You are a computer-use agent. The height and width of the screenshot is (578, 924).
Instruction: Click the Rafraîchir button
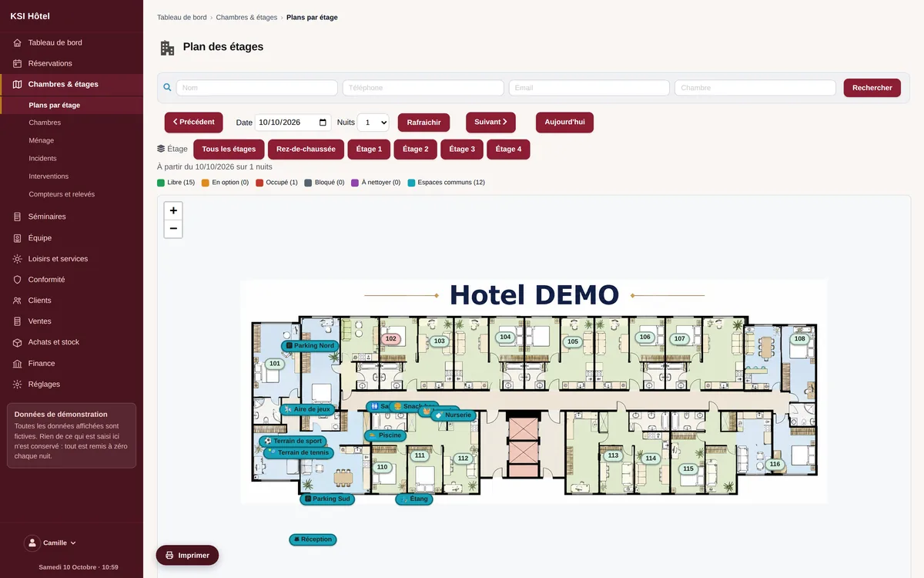423,123
